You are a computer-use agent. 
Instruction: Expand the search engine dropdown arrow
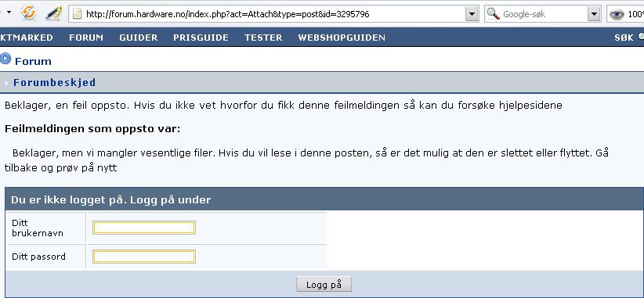click(x=594, y=14)
